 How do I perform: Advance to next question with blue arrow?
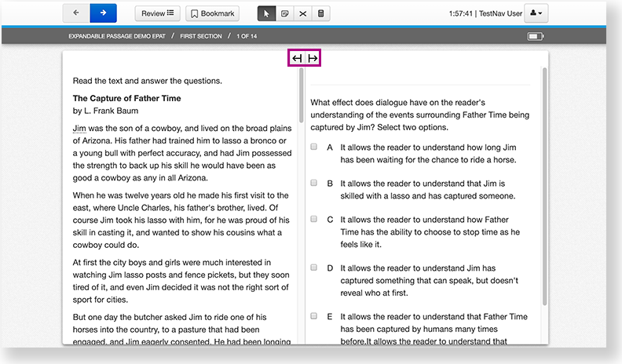pos(103,13)
